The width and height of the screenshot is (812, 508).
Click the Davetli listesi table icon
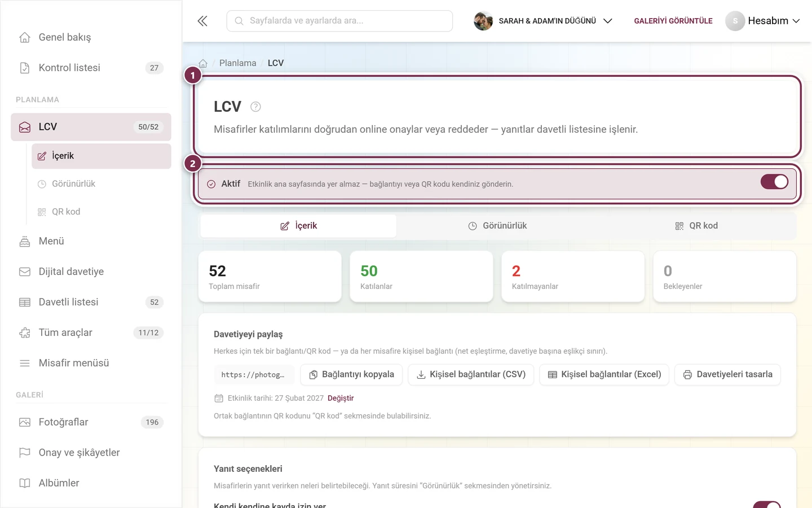tap(25, 302)
